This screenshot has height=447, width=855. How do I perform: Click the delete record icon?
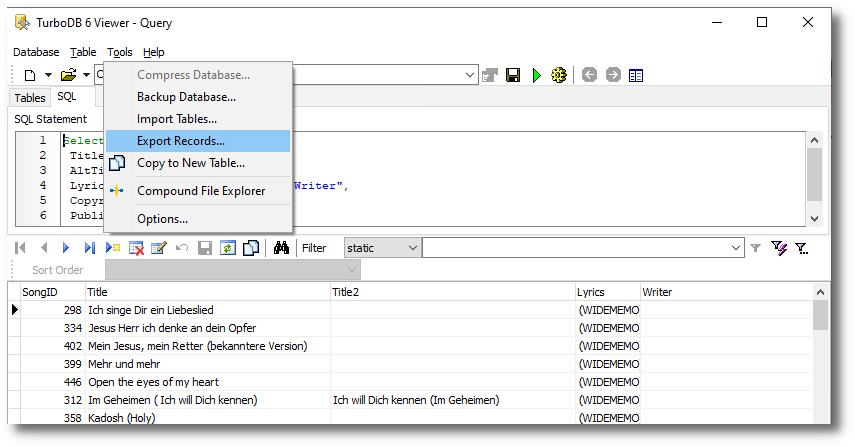pos(136,248)
